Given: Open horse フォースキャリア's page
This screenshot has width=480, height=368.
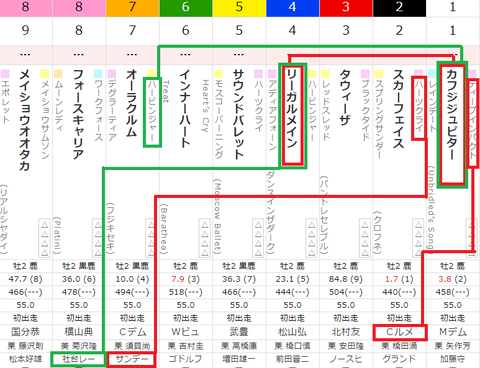Looking at the screenshot, I should tap(79, 114).
